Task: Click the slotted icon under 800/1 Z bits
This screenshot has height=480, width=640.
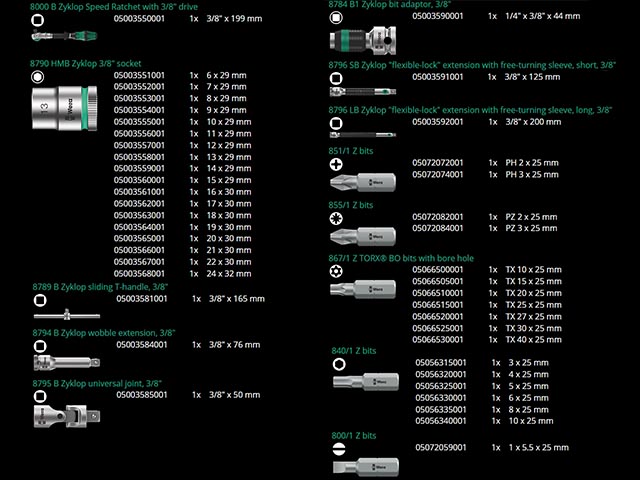Action: tap(339, 449)
